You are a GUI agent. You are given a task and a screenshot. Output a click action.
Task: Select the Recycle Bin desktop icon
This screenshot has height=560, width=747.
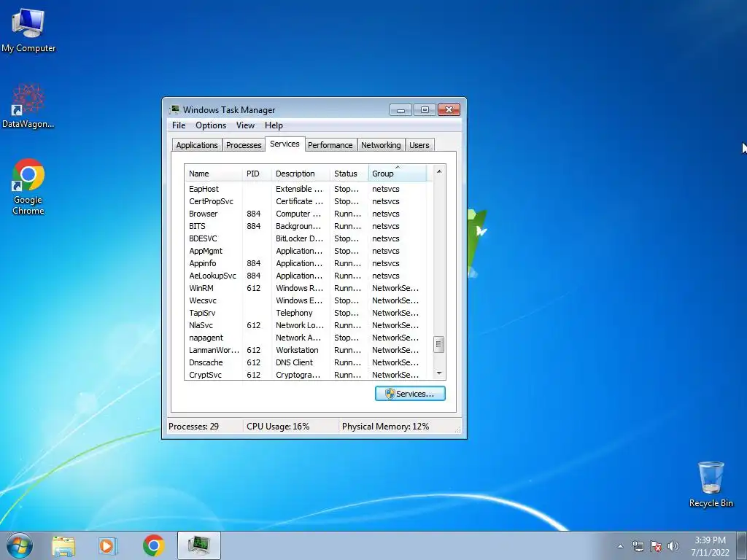(711, 484)
